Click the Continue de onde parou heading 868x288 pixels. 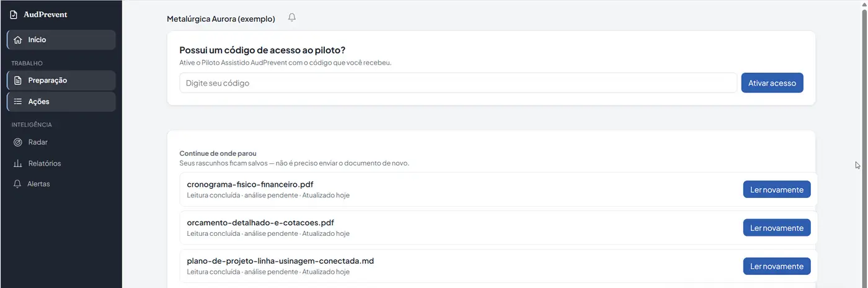[x=218, y=153]
